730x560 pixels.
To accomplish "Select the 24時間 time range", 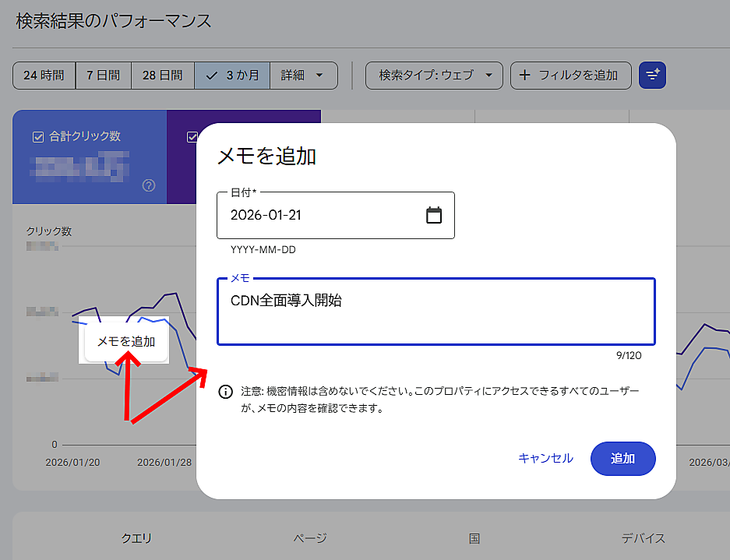I will 44,75.
